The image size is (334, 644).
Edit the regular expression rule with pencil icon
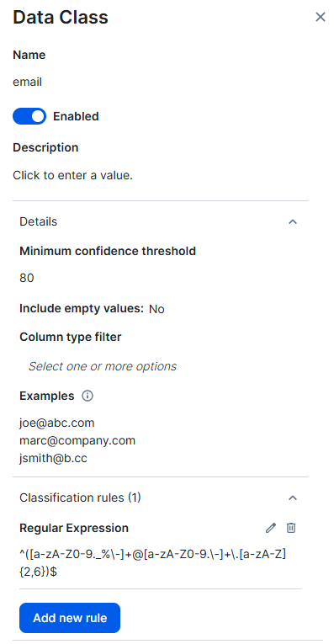click(x=270, y=528)
